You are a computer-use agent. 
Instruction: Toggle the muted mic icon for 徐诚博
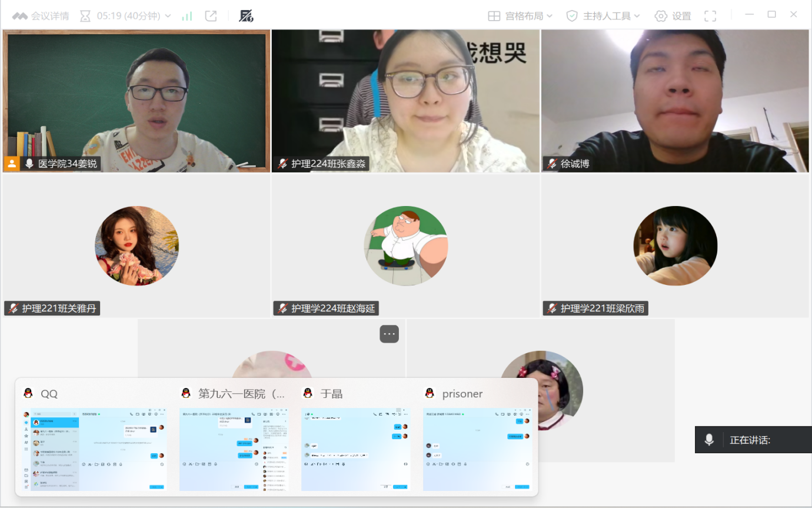552,164
